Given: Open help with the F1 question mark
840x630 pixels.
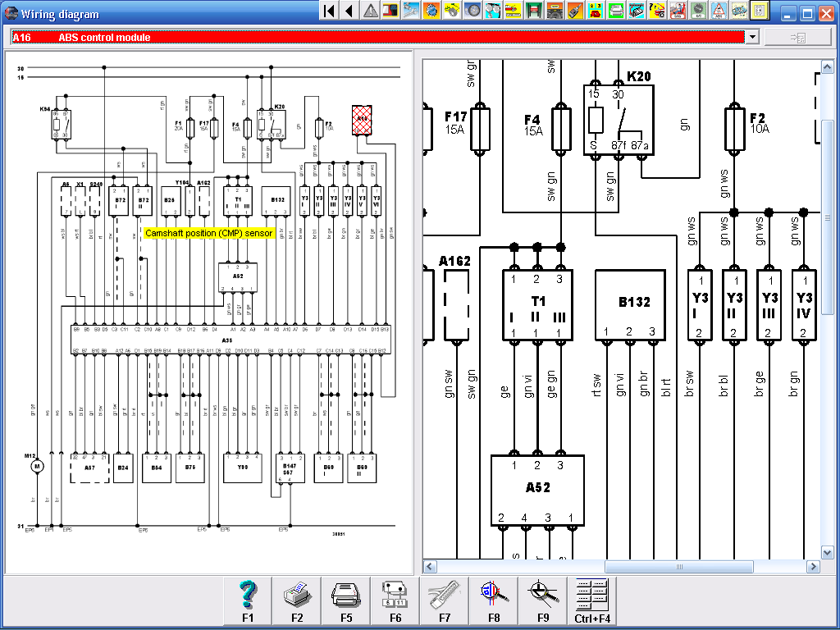Looking at the screenshot, I should (x=248, y=601).
